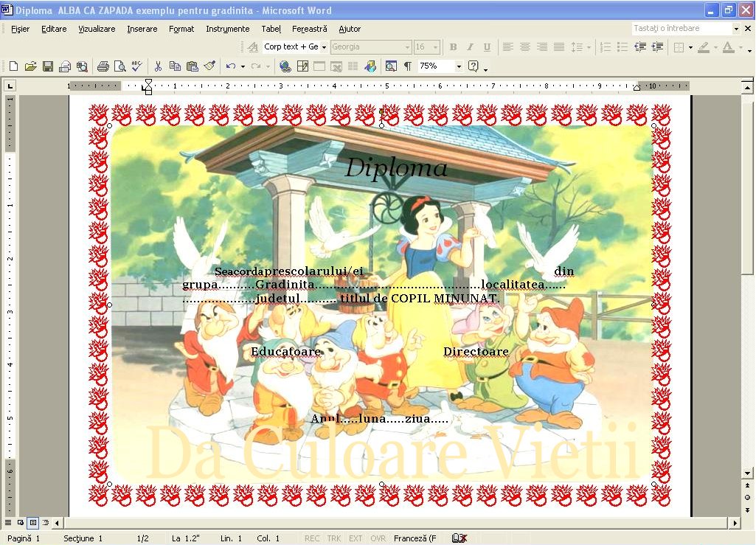
Task: Open an existing file with the folder icon
Action: point(30,66)
